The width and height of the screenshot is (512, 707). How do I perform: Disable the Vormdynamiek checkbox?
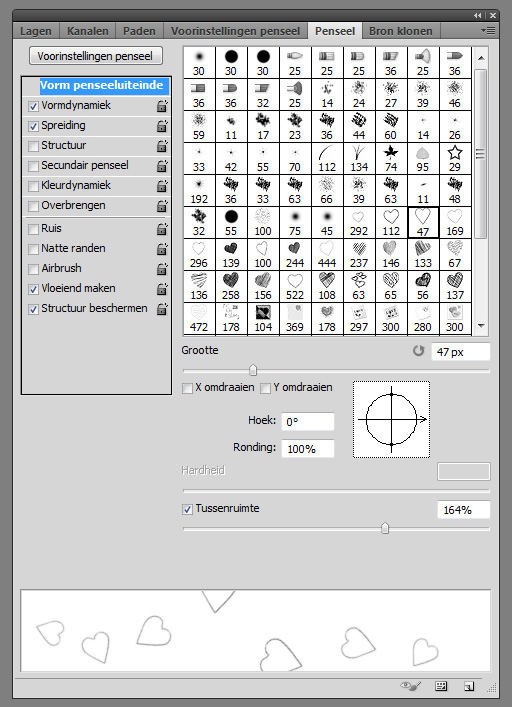tap(33, 106)
